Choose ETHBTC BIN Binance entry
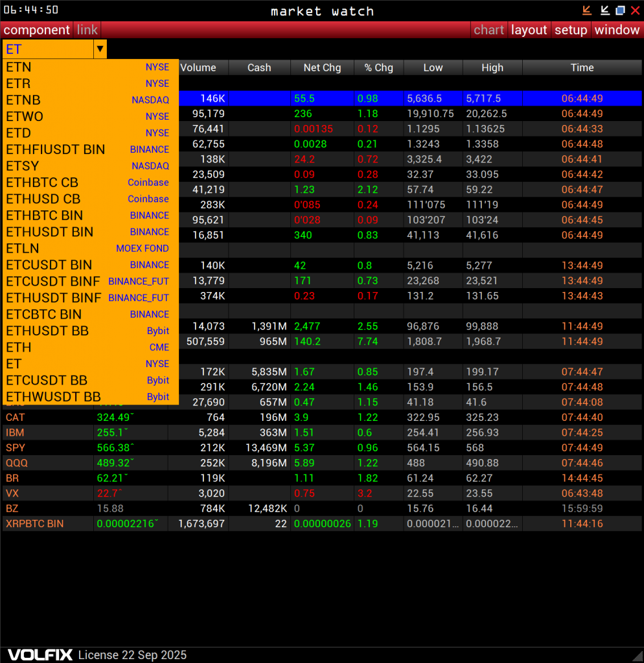This screenshot has width=644, height=663. click(x=91, y=216)
